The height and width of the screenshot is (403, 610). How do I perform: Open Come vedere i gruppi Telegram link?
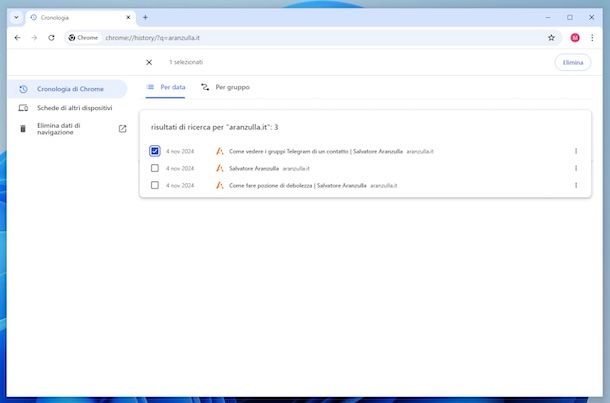pos(316,151)
